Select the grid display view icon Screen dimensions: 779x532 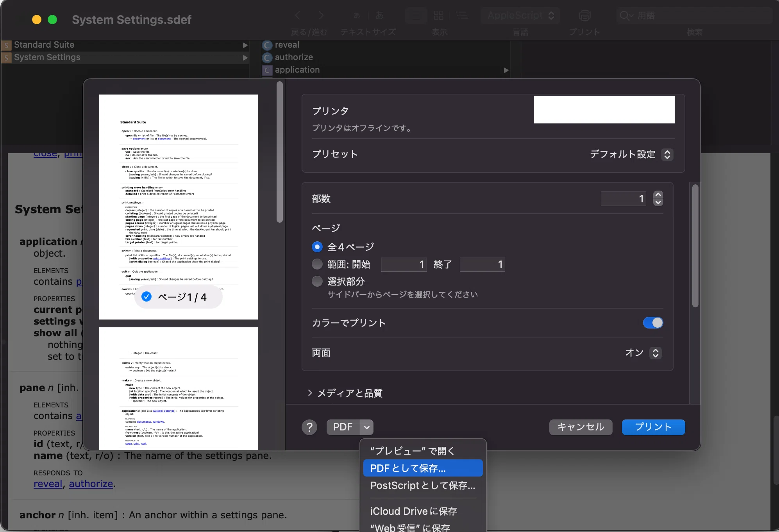[x=438, y=16]
